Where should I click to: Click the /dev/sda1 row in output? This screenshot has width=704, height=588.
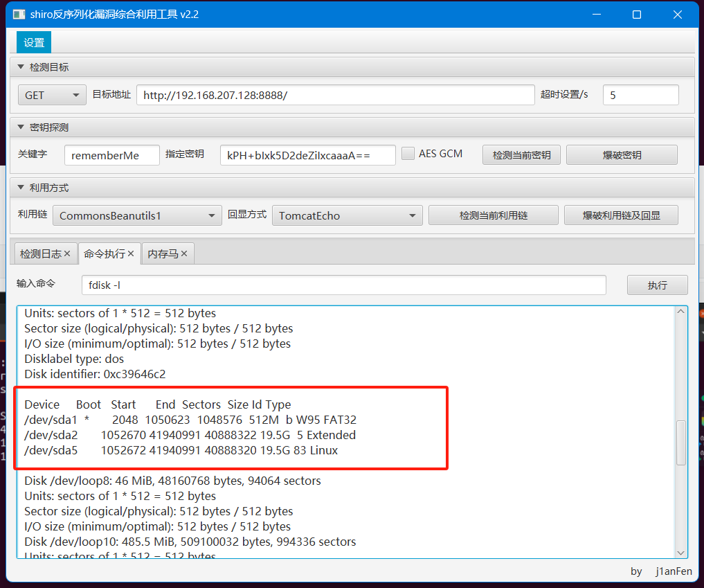tap(190, 420)
